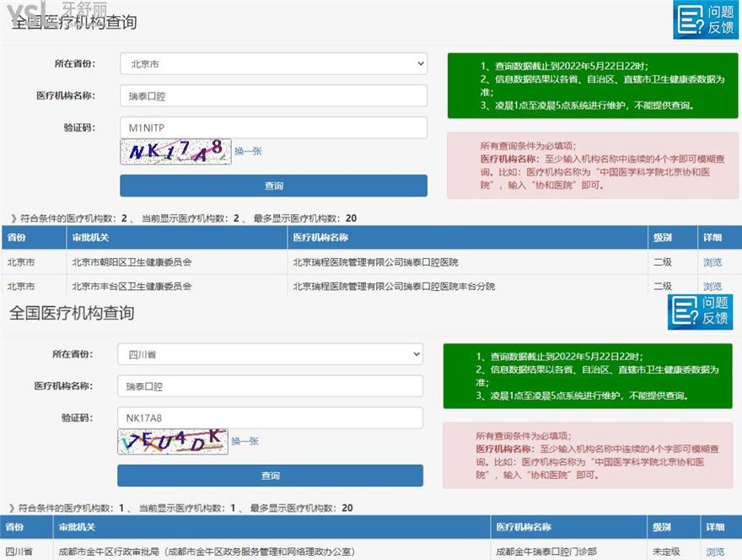742x560 pixels.
Task: Click the captcha input containing M1NITP
Action: tap(273, 127)
